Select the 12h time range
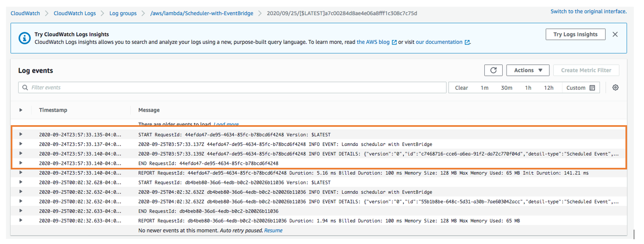 [x=549, y=87]
